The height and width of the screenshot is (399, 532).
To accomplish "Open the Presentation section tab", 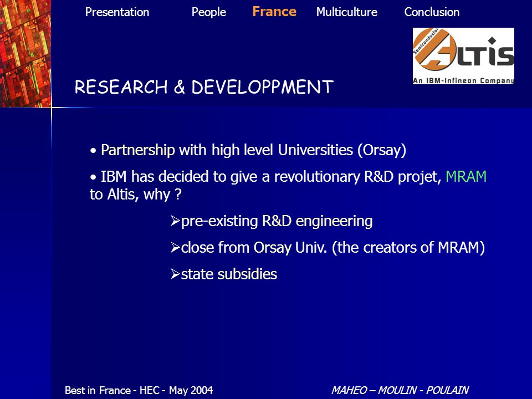I will tap(117, 12).
